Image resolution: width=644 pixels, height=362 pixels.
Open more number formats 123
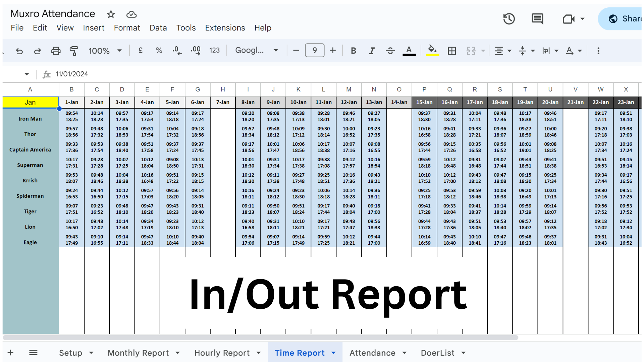click(x=214, y=51)
